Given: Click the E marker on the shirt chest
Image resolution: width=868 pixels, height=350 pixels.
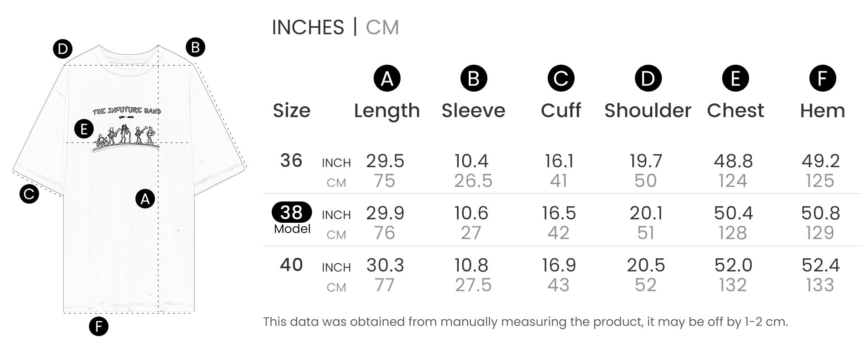Looking at the screenshot, I should point(84,129).
